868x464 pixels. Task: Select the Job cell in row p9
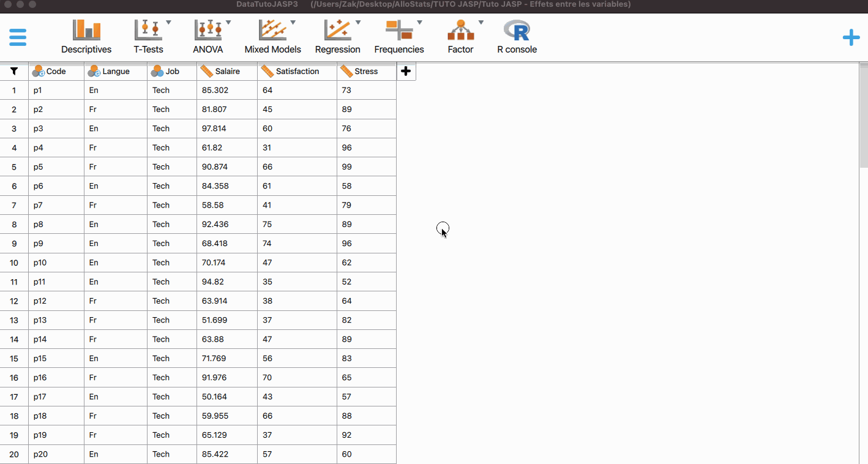coord(172,244)
